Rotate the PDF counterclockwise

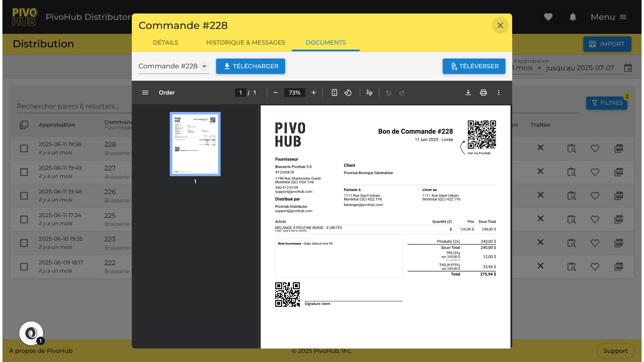[348, 93]
